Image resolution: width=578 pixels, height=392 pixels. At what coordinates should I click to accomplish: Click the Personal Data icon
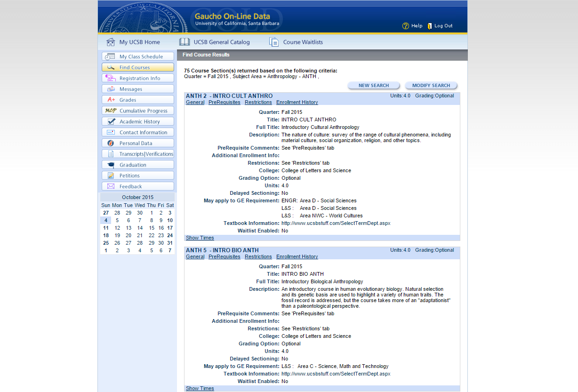pos(111,143)
